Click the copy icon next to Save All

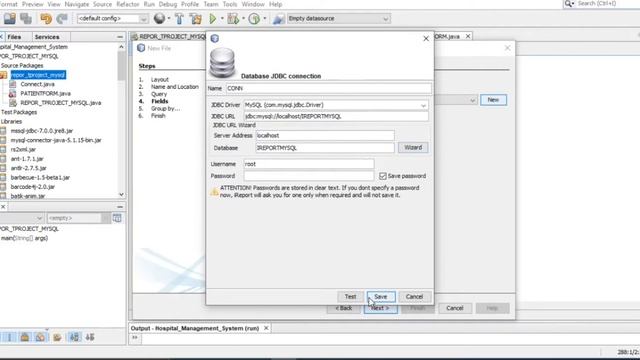[26, 18]
